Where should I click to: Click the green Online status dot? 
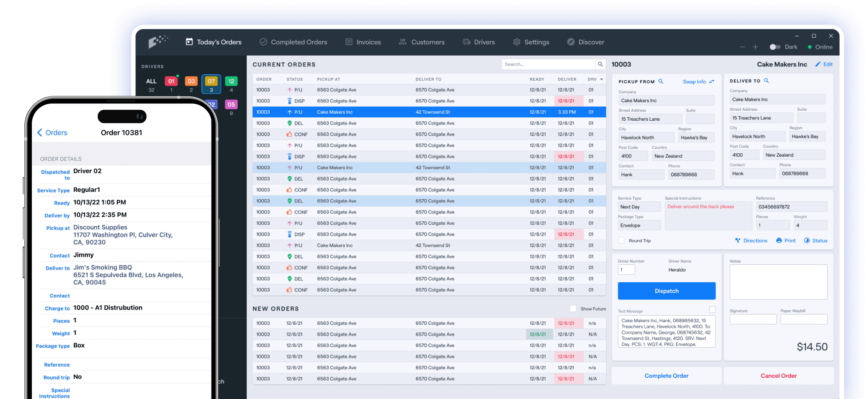coord(810,47)
